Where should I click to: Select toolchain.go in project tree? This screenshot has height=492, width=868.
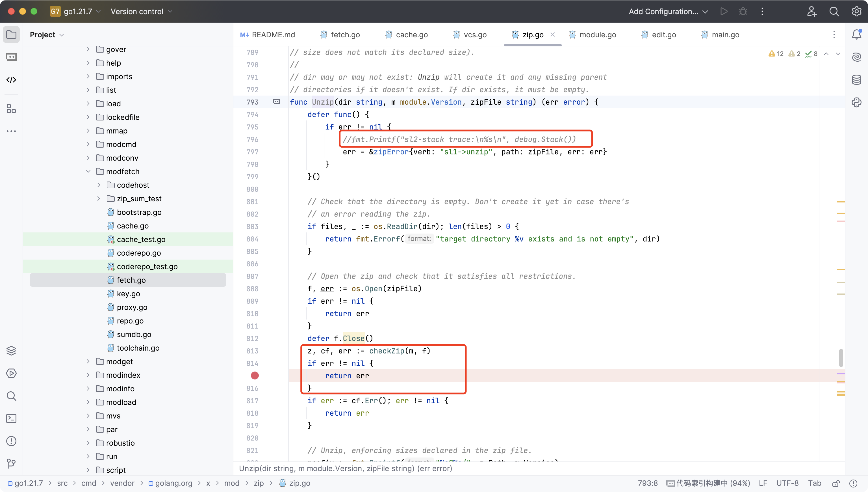[138, 348]
